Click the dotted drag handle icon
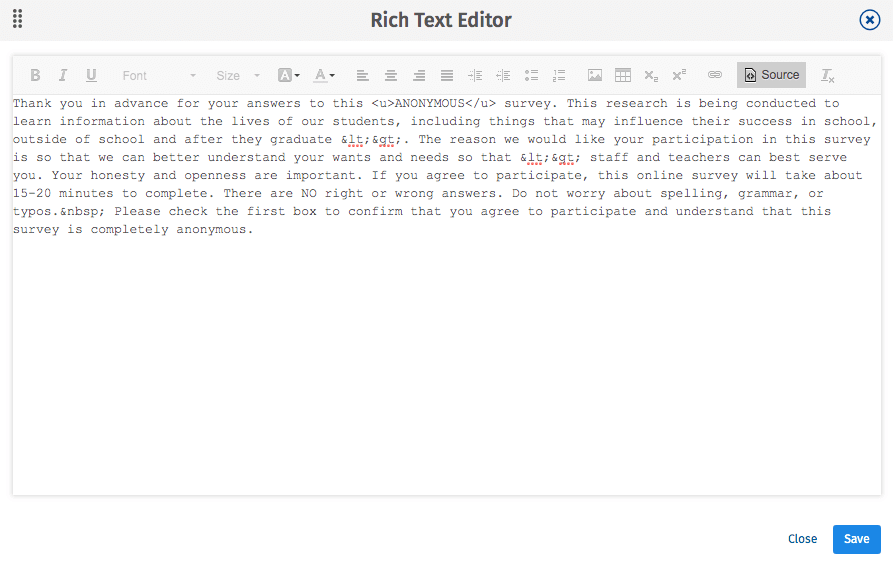 click(18, 19)
